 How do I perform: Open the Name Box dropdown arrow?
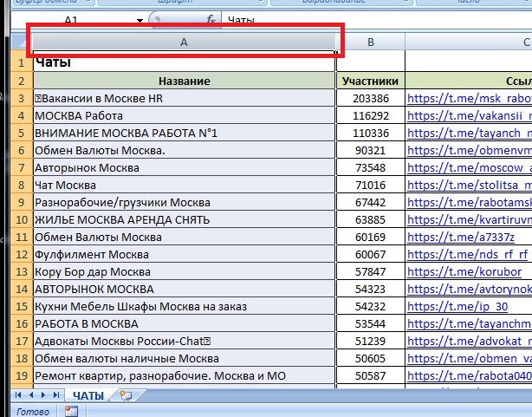click(x=139, y=21)
